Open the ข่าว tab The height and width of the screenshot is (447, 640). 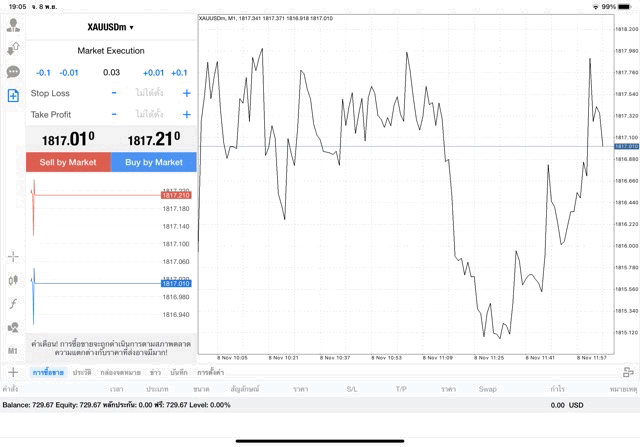click(155, 372)
